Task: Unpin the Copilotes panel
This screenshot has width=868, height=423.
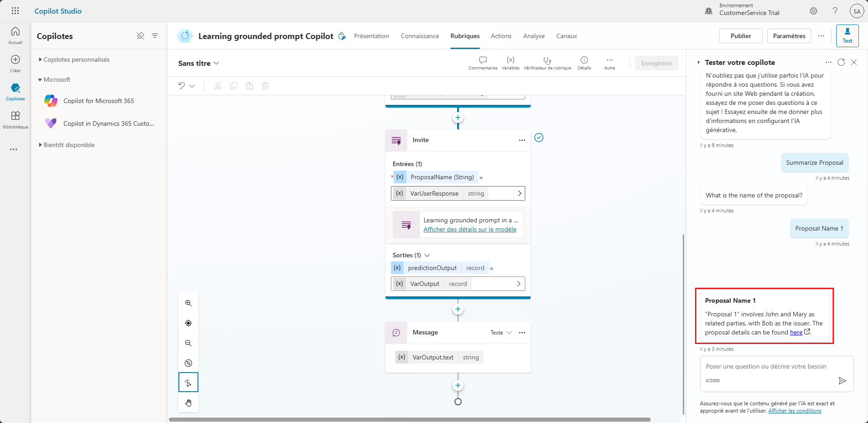Action: pos(140,36)
